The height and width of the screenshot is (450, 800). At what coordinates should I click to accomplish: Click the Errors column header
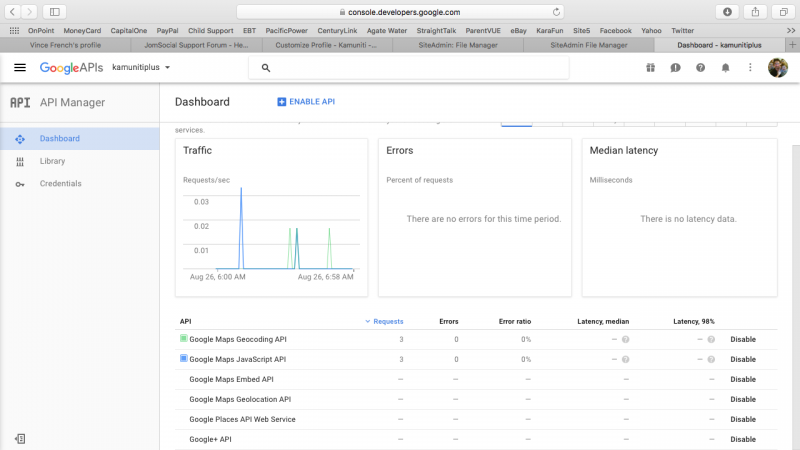(448, 321)
